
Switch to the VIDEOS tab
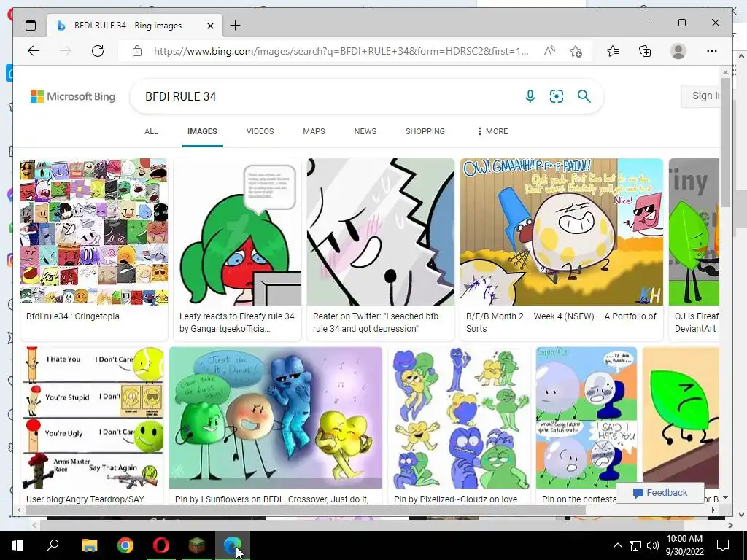260,131
